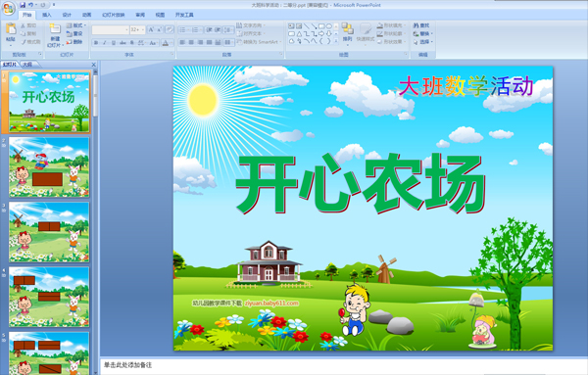Click the Copy (复制) icon
The height and width of the screenshot is (375, 588).
point(23,33)
